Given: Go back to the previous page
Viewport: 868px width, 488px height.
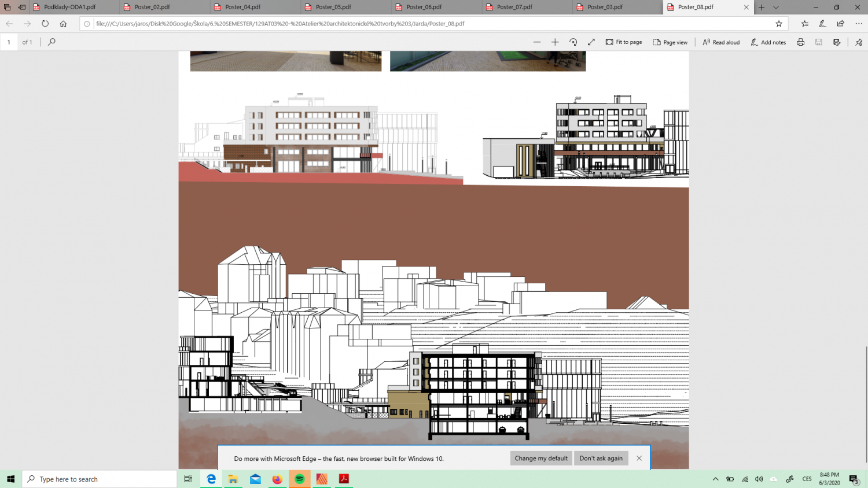Looking at the screenshot, I should tap(9, 24).
